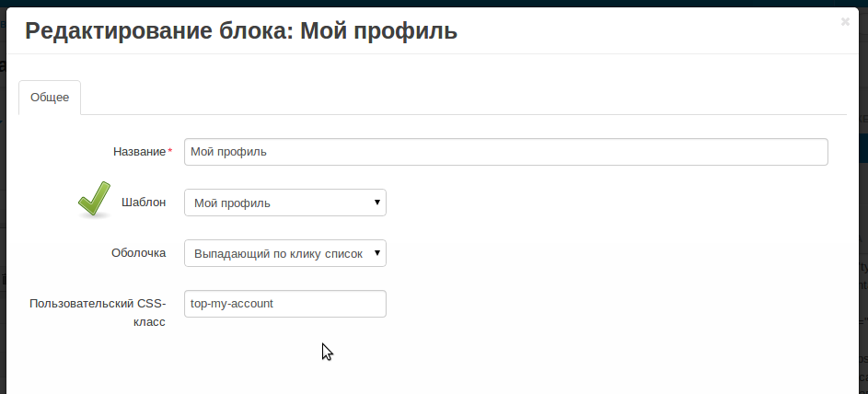
Task: Focus the Пользовательский CSS-класс input field
Action: [284, 304]
